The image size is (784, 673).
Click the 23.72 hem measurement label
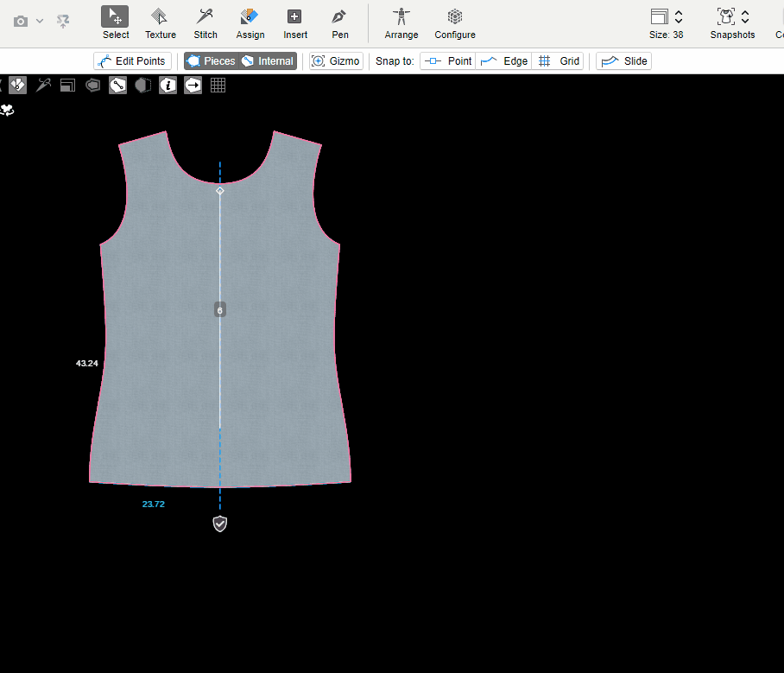coord(154,504)
